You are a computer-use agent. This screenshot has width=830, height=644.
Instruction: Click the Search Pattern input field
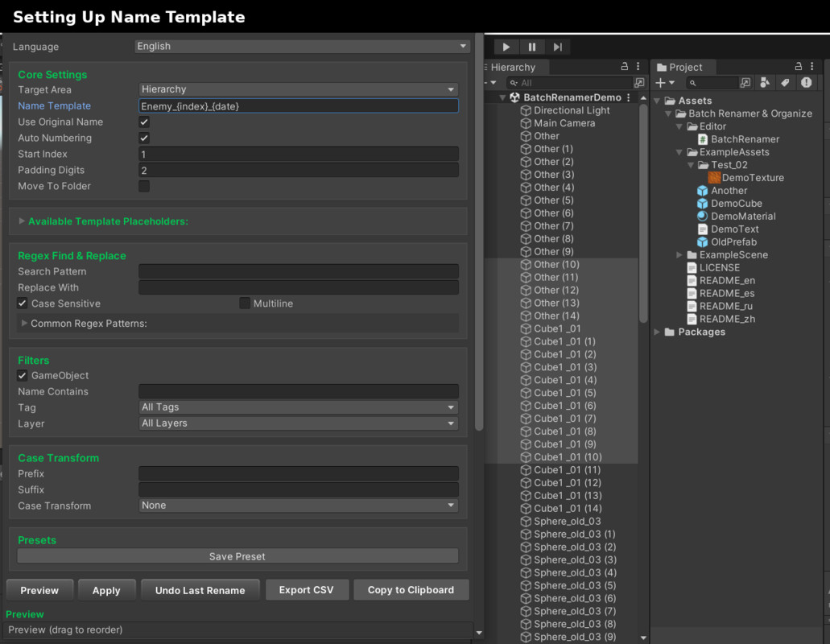(299, 271)
